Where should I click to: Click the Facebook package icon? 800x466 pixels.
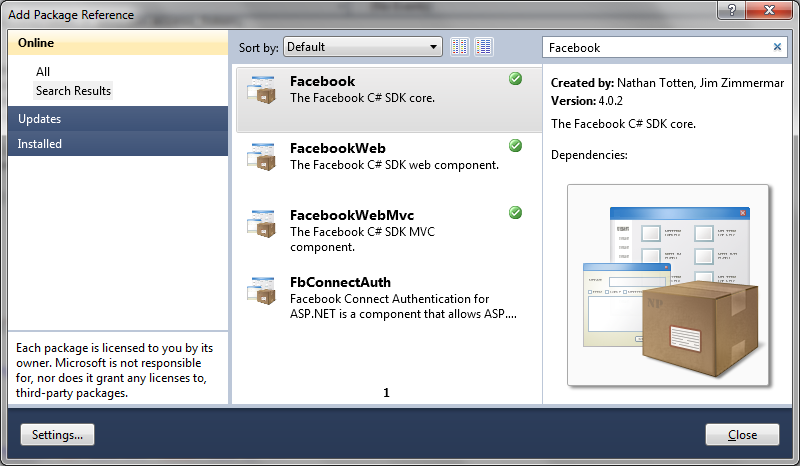point(261,89)
